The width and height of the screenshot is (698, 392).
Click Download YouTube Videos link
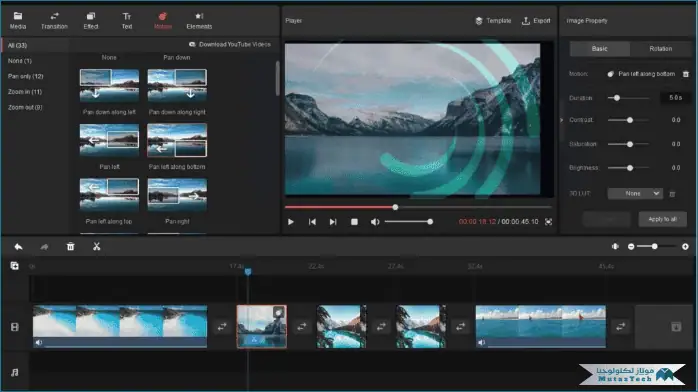pos(230,44)
